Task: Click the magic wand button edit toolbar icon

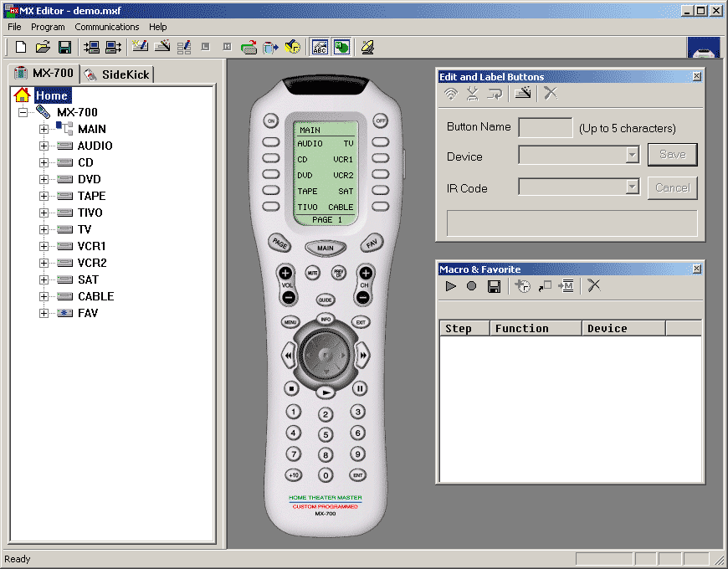Action: pyautogui.click(x=162, y=46)
